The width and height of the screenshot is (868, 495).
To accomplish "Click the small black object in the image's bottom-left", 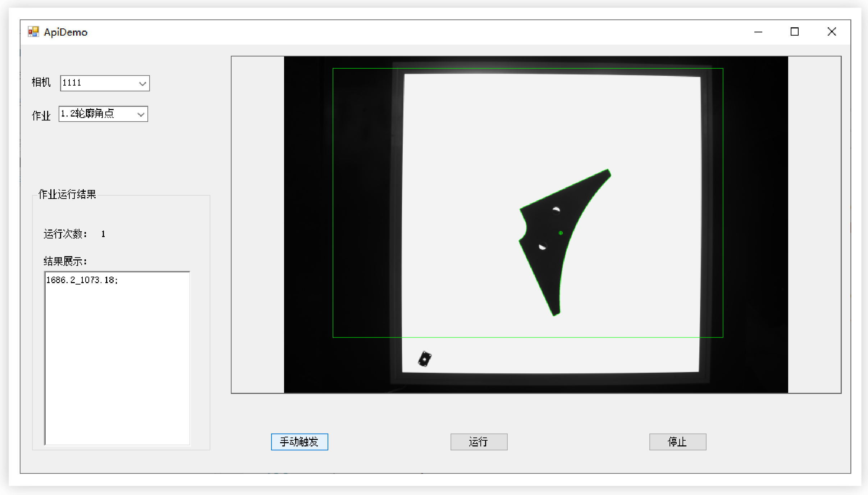I will [x=425, y=359].
